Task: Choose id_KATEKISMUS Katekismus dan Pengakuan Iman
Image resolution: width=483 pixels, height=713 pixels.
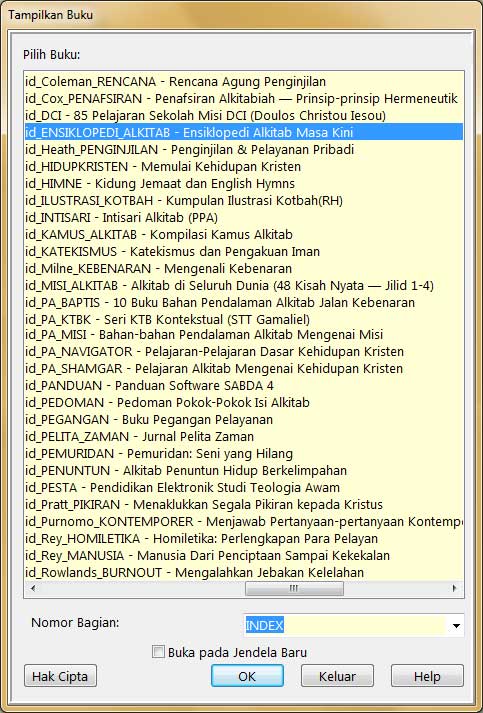Action: tap(244, 251)
